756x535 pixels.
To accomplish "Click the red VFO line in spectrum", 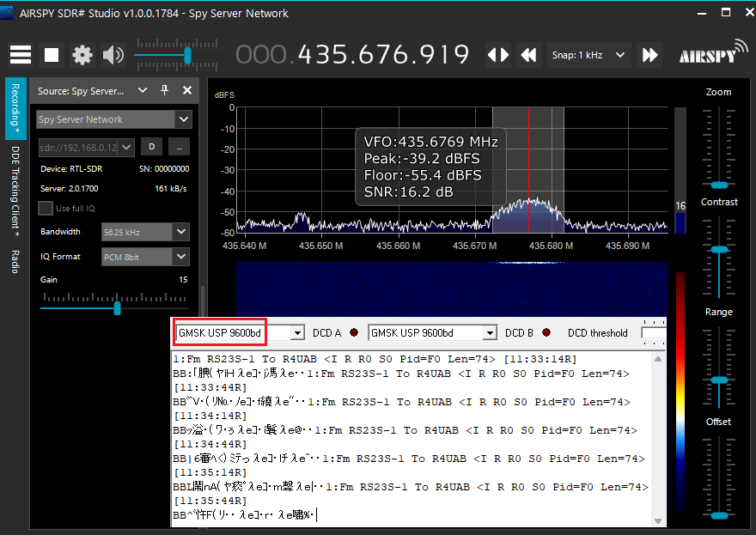I will [528, 170].
